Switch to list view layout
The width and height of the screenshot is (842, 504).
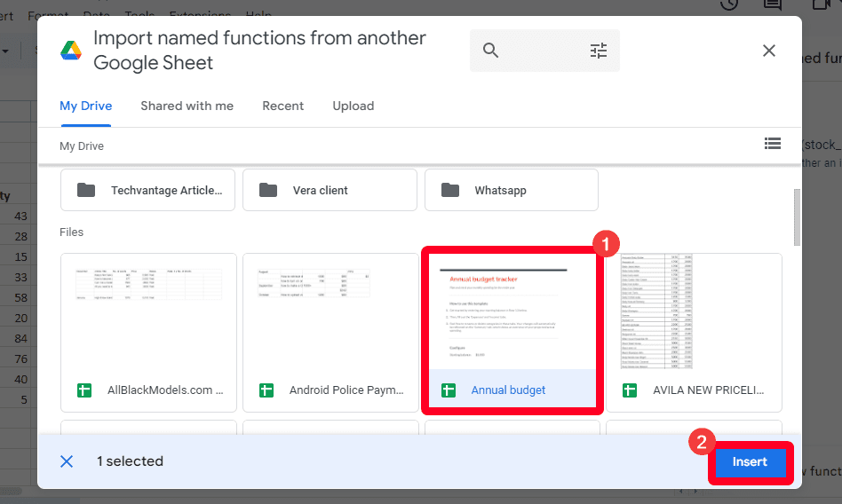tap(772, 143)
